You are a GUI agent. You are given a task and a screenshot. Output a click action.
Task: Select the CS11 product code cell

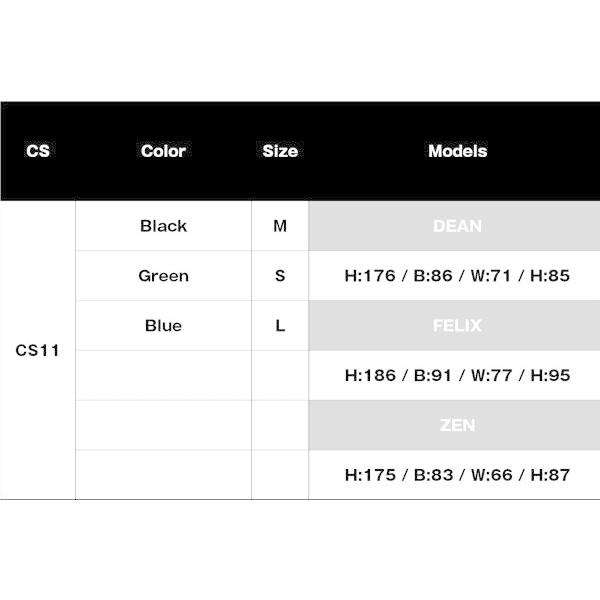[x=38, y=351]
